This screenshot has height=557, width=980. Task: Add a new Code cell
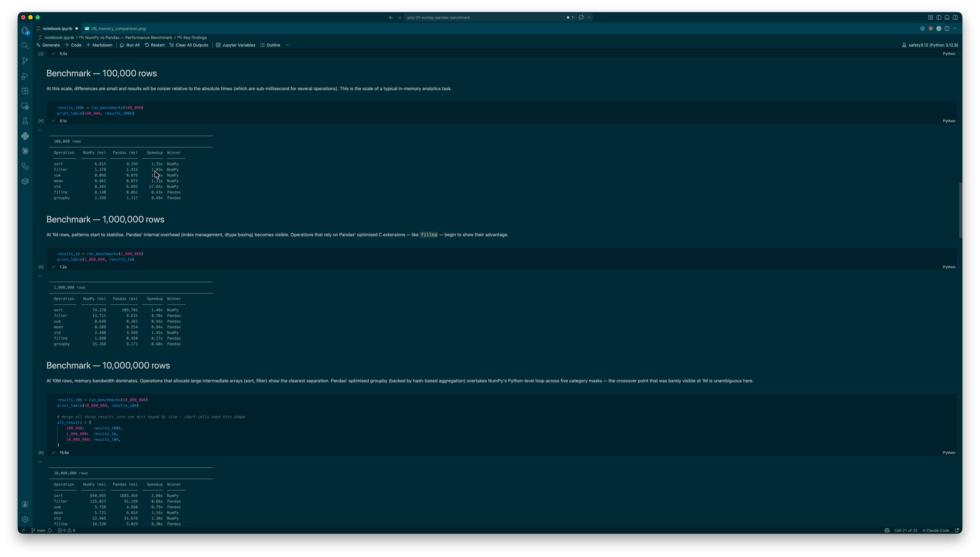click(73, 45)
